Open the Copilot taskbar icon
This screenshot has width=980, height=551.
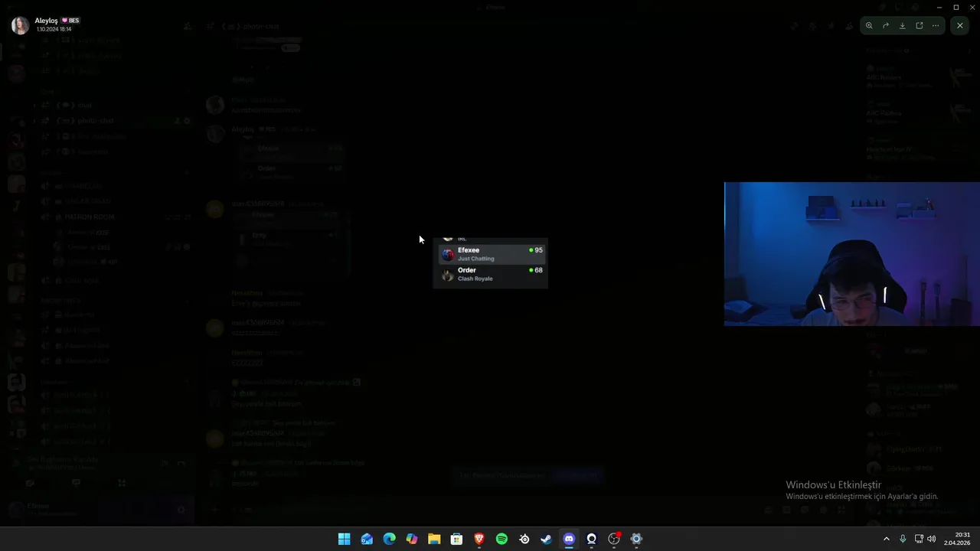412,539
